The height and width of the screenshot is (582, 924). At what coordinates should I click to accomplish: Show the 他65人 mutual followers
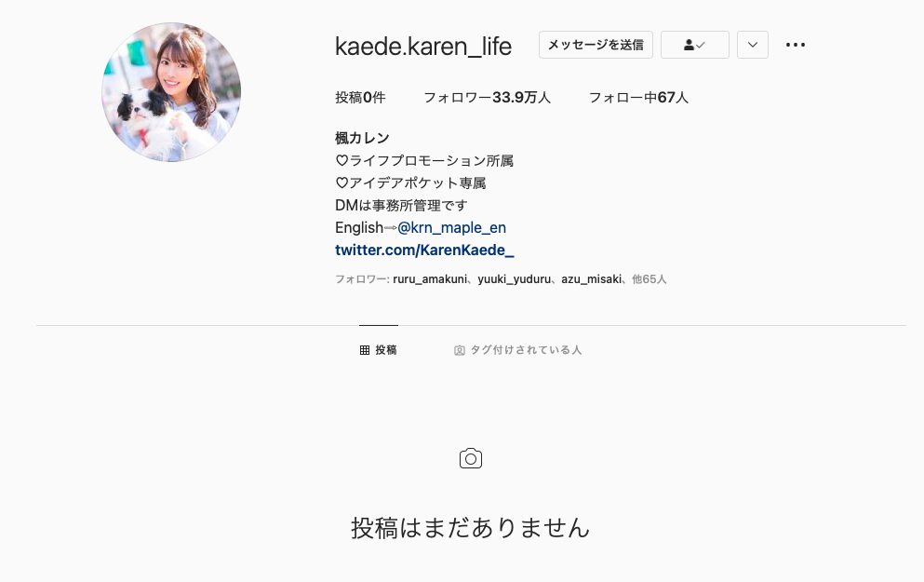[x=649, y=279]
